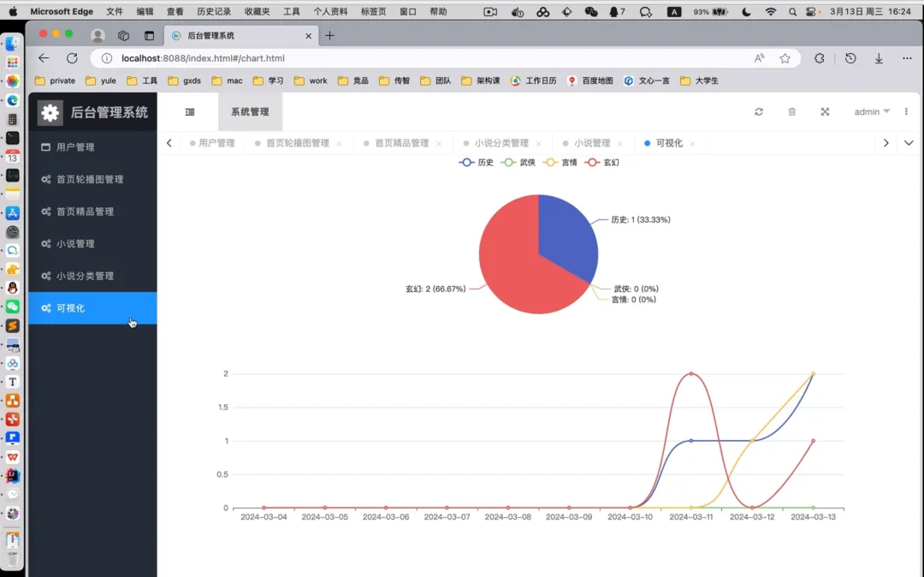924x577 pixels.
Task: Click the trash icon in header
Action: pyautogui.click(x=792, y=112)
